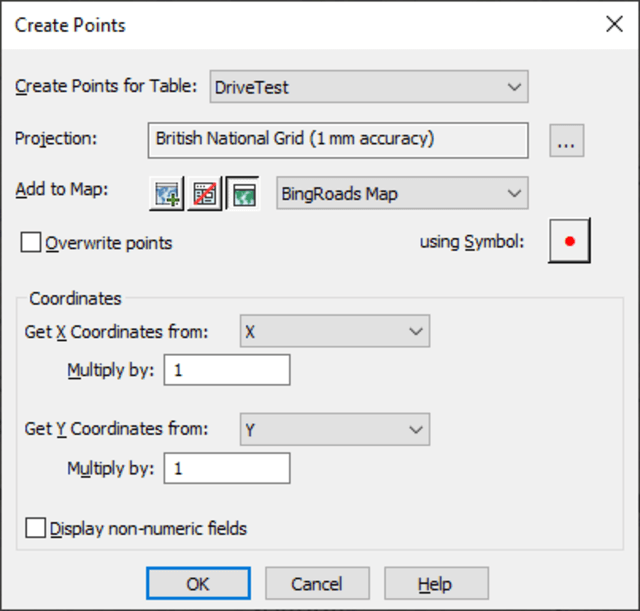
Task: Click the Projection text field
Action: tap(338, 140)
